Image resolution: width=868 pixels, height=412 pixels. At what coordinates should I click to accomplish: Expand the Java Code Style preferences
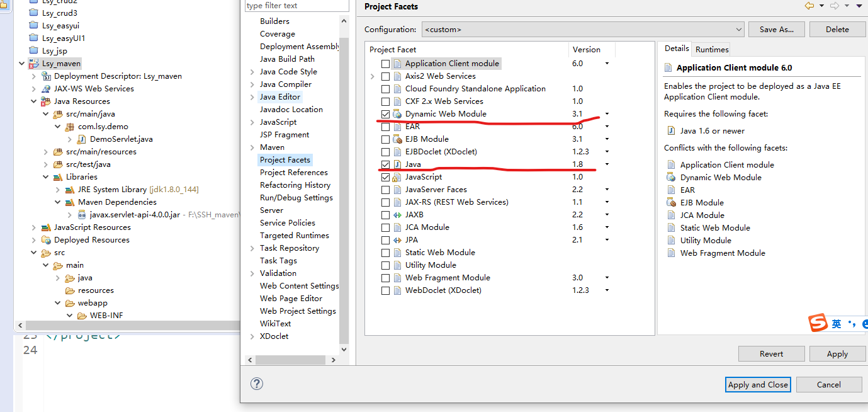click(x=252, y=72)
